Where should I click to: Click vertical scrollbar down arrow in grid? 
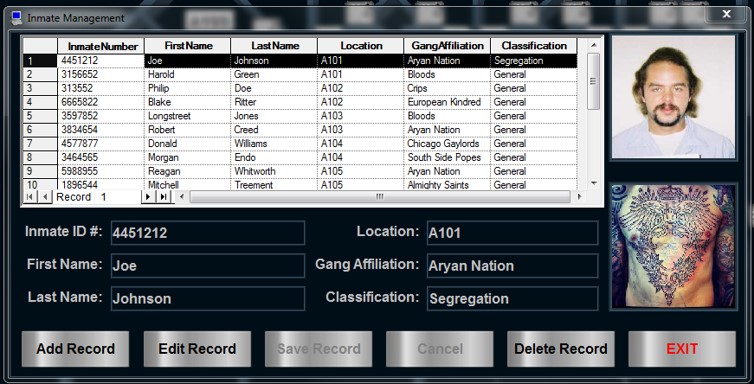[x=593, y=183]
